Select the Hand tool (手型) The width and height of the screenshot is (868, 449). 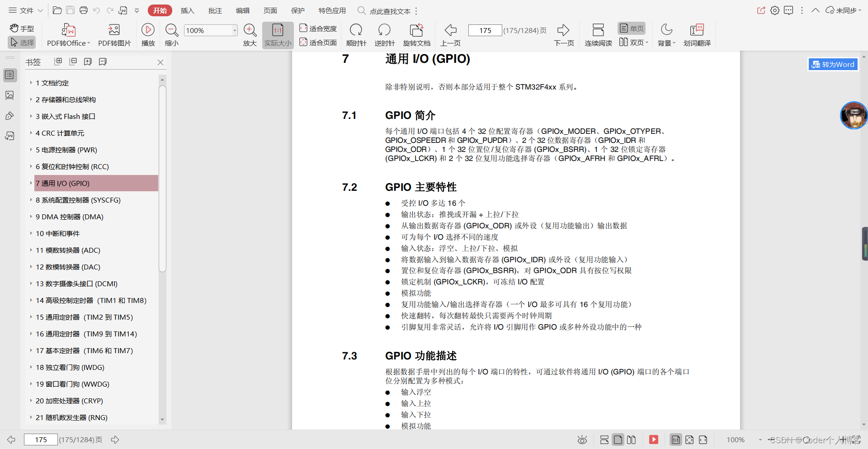[22, 28]
